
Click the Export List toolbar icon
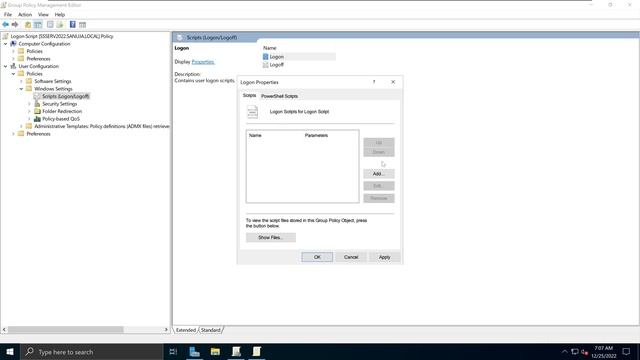click(x=60, y=24)
